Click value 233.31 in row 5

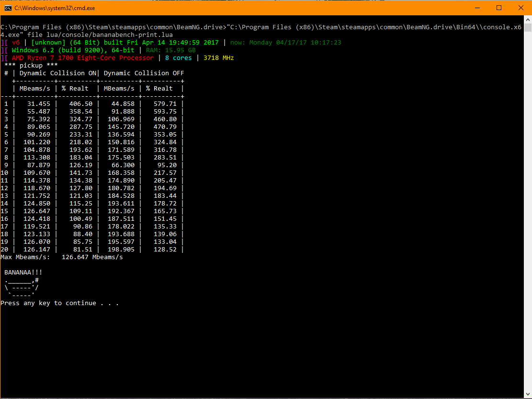(81, 134)
